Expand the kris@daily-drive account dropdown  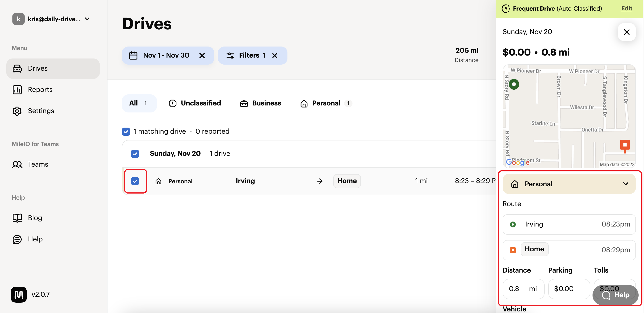(x=87, y=19)
